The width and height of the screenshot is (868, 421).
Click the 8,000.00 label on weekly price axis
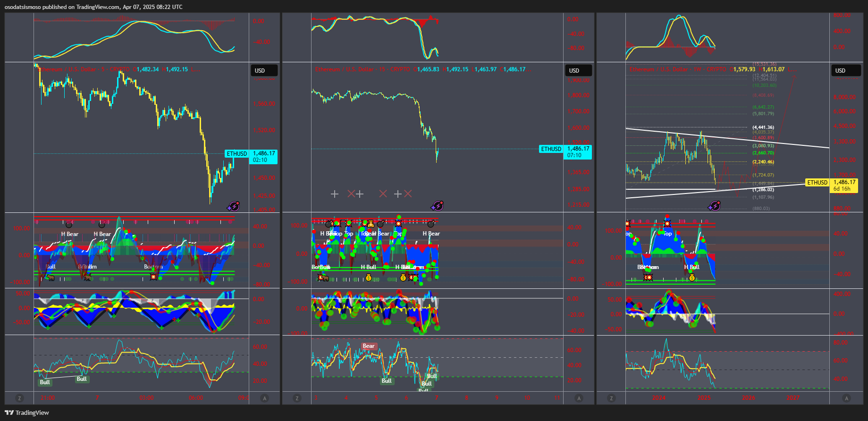pos(844,97)
